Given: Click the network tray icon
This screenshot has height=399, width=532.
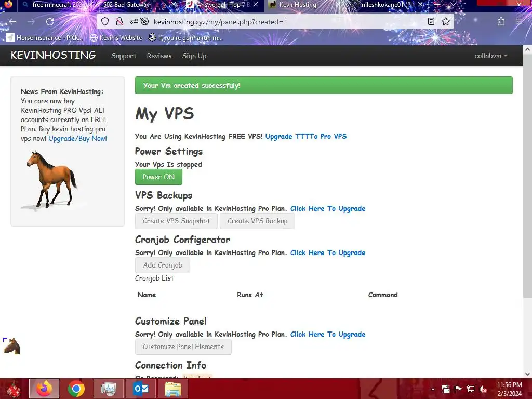Looking at the screenshot, I should click(x=471, y=389).
